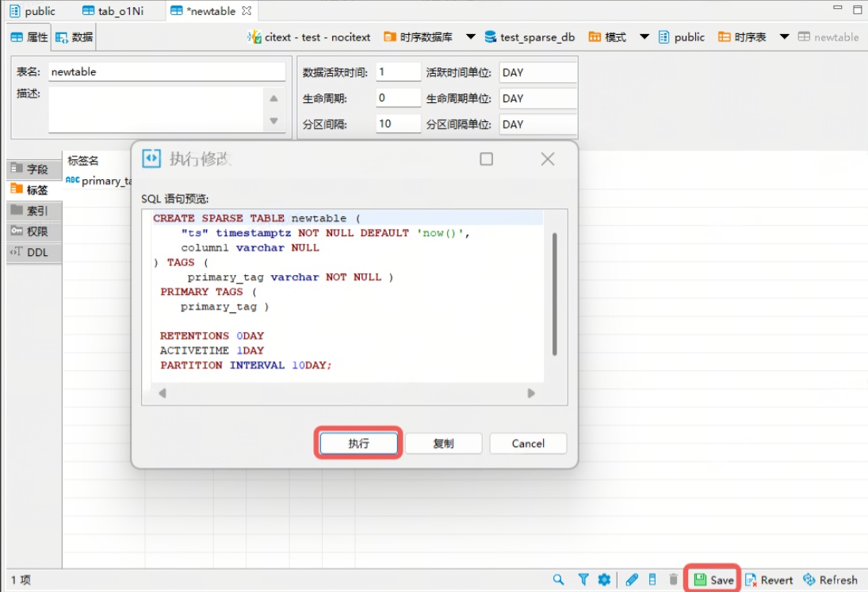Expand dropdown arrow after 时序数据库
The height and width of the screenshot is (592, 868).
(x=471, y=37)
